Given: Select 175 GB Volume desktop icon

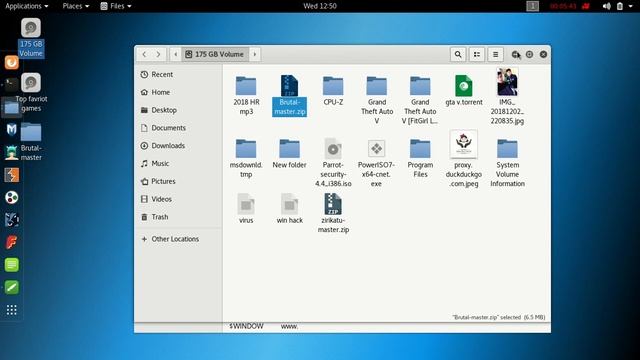Looking at the screenshot, I should pos(31,38).
